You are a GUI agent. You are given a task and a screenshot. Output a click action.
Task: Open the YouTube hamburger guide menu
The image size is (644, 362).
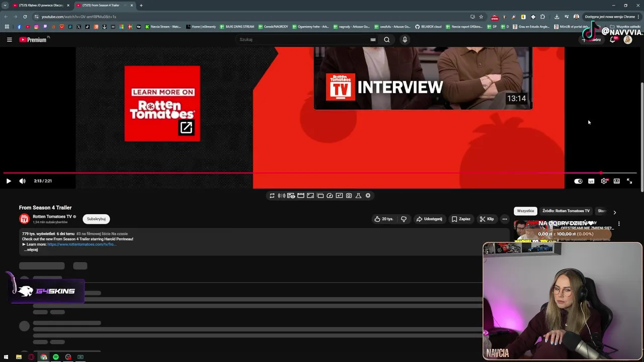tap(9, 40)
